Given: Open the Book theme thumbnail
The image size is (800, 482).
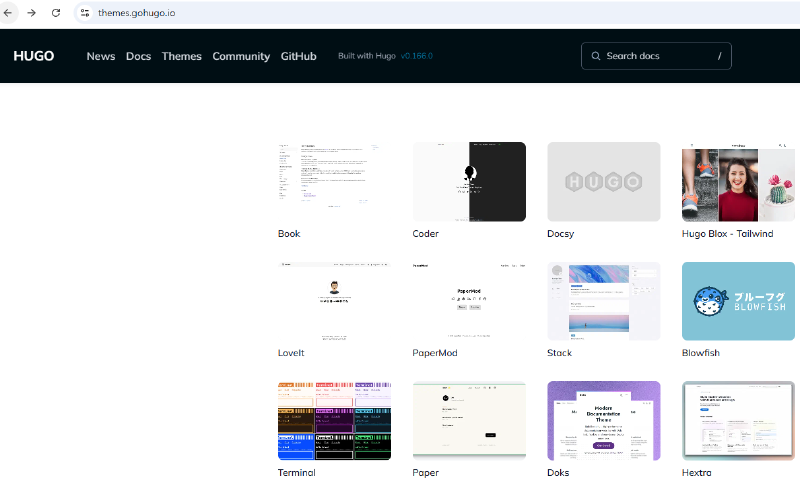Looking at the screenshot, I should [334, 182].
